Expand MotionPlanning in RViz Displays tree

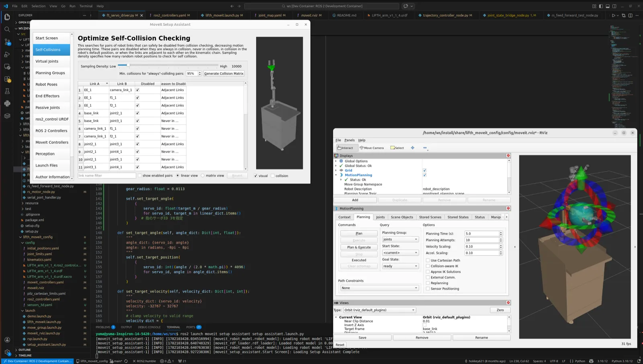tap(336, 175)
